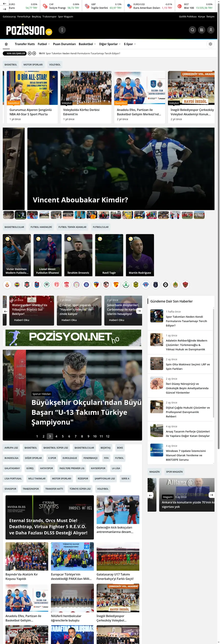The height and width of the screenshot is (644, 220).
Task: Open the grid apps icon in header
Action: [201, 30]
